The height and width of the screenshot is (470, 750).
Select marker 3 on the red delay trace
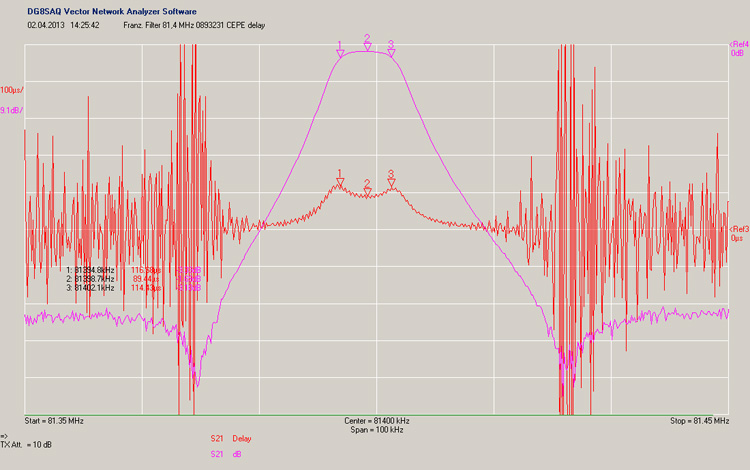391,181
